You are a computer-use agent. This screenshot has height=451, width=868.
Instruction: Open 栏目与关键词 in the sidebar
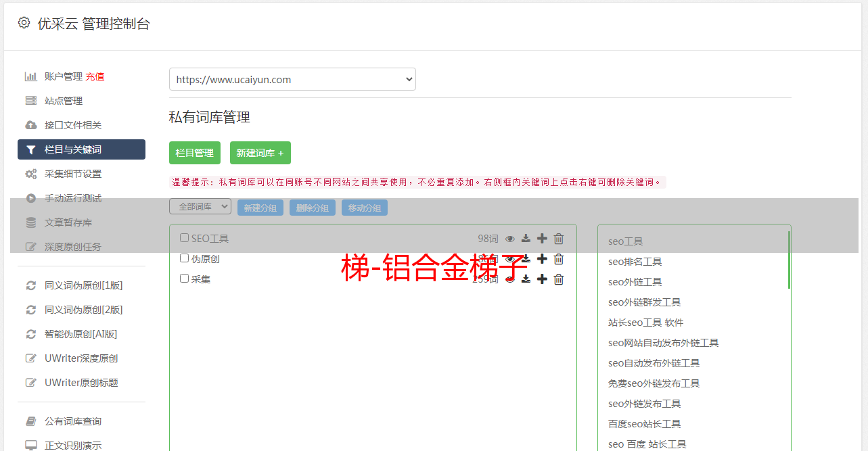[81, 149]
